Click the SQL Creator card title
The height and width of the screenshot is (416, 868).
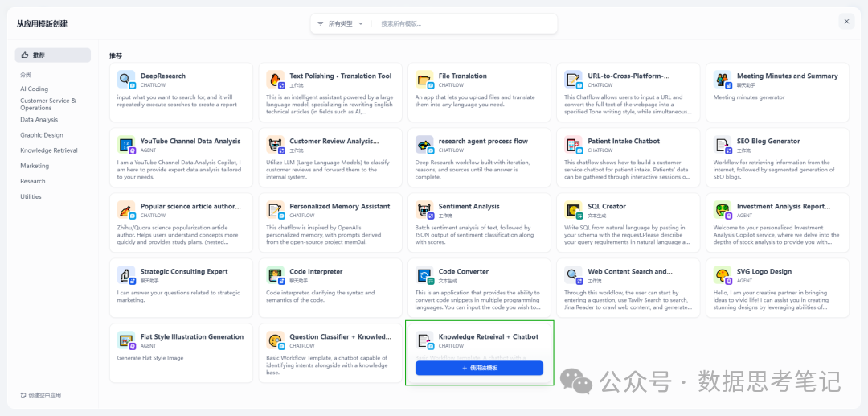[x=607, y=206]
